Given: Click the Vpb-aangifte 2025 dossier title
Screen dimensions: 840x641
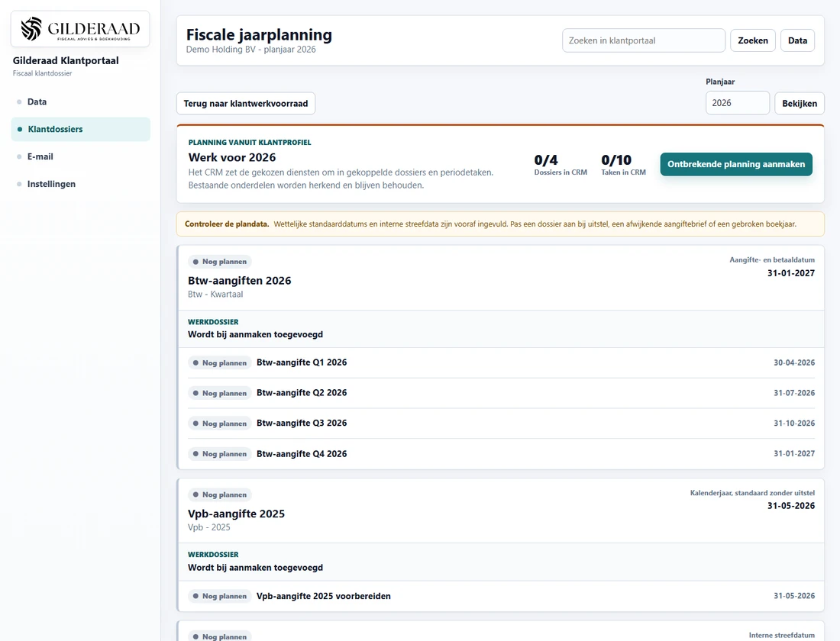Looking at the screenshot, I should 236,514.
